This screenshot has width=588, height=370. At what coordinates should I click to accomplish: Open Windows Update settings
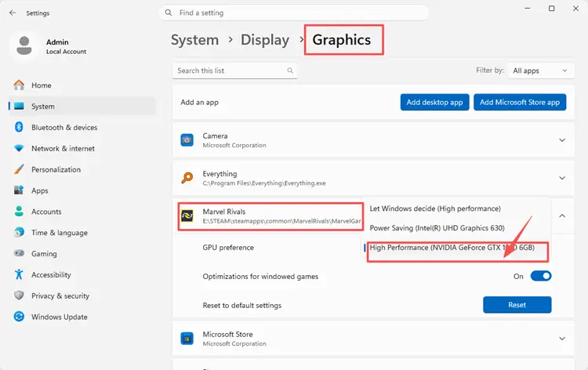(82, 317)
